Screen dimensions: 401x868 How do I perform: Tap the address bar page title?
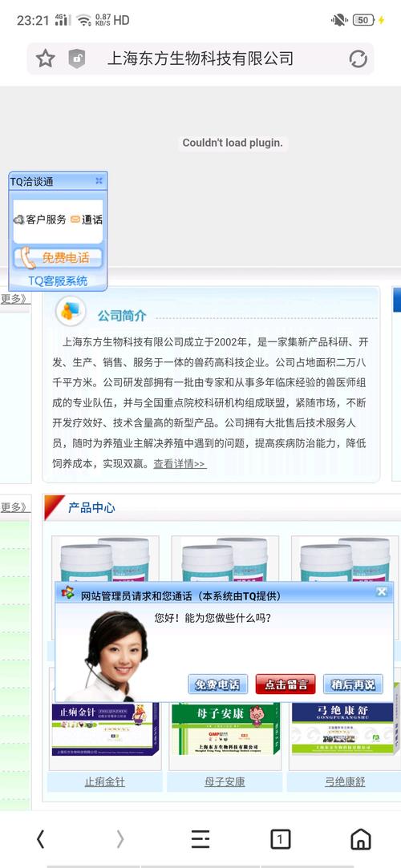(200, 59)
